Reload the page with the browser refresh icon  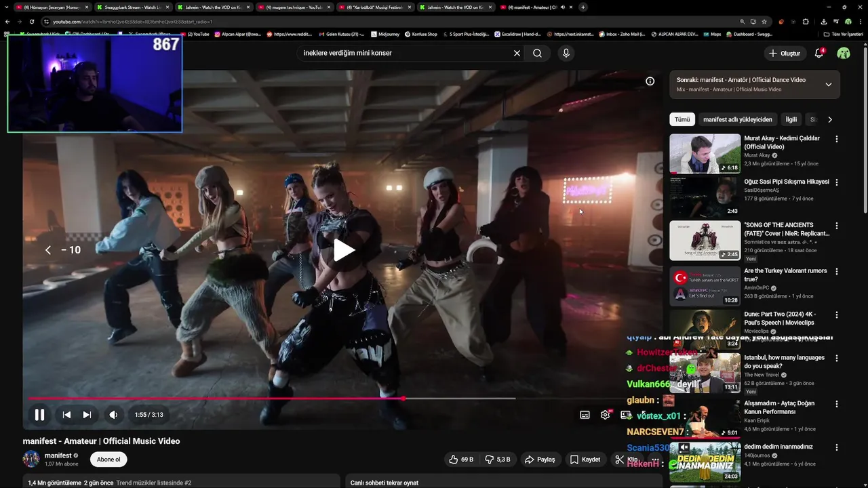click(x=31, y=22)
